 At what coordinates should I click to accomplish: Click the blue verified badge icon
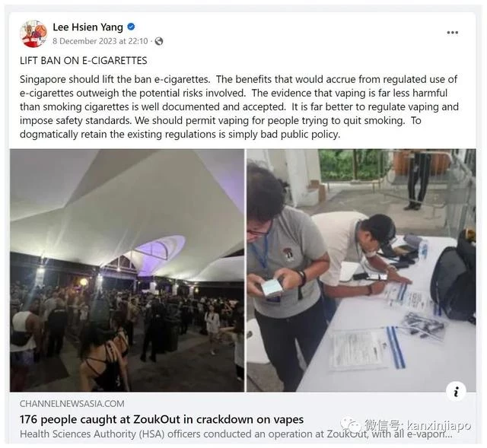coord(131,27)
